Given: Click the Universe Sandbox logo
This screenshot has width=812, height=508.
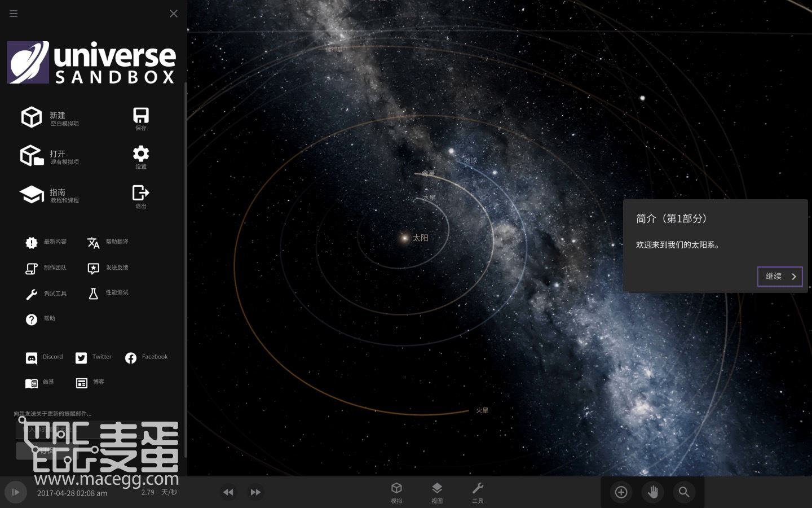Looking at the screenshot, I should [91, 62].
